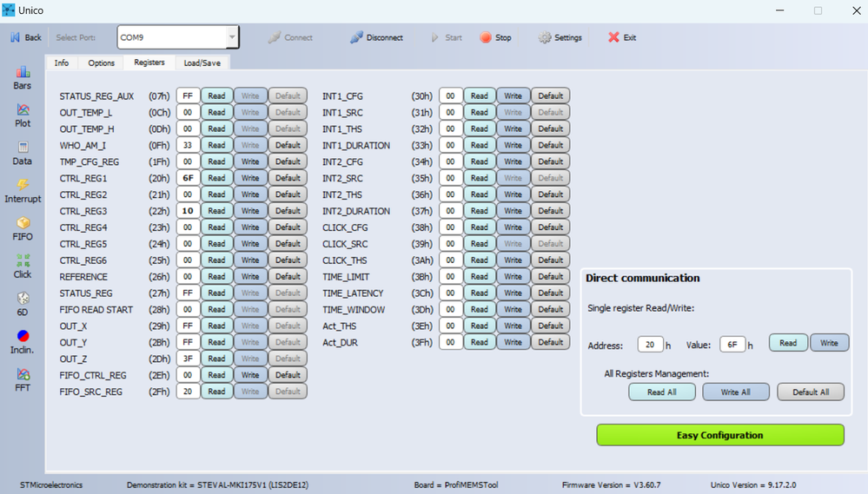868x494 pixels.
Task: Open the FFT panel in sidebar
Action: [x=22, y=379]
